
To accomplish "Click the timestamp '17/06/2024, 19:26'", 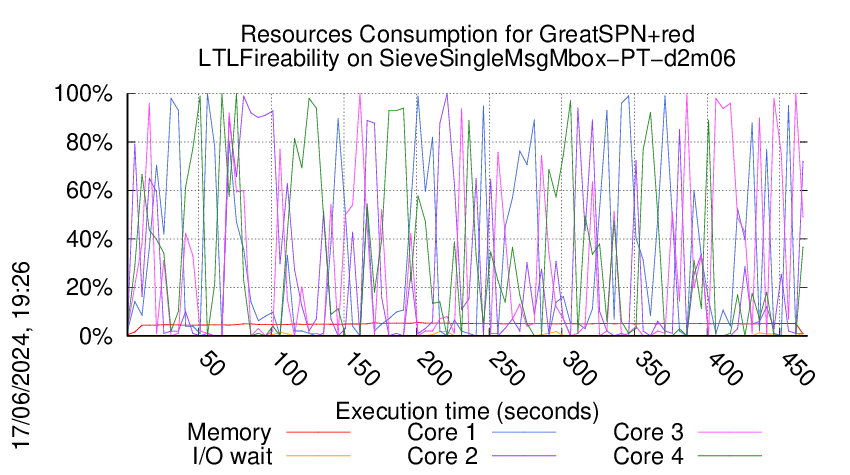I will tap(22, 356).
